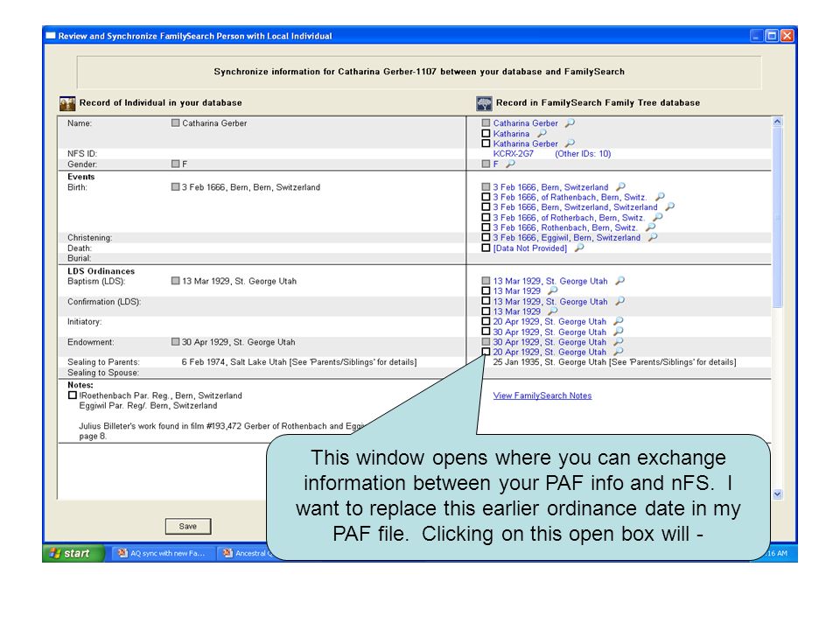This screenshot has width=840, height=630.
Task: Toggle local Endowment 30 Apr 1929 checkbox
Action: coord(175,342)
